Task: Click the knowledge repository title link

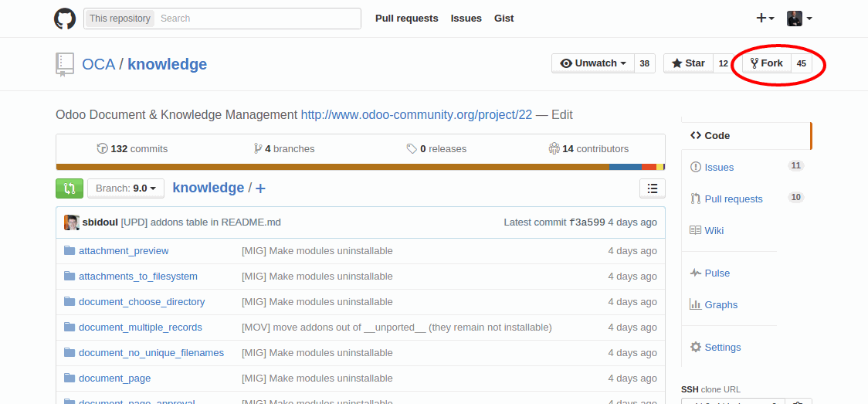Action: [x=167, y=64]
